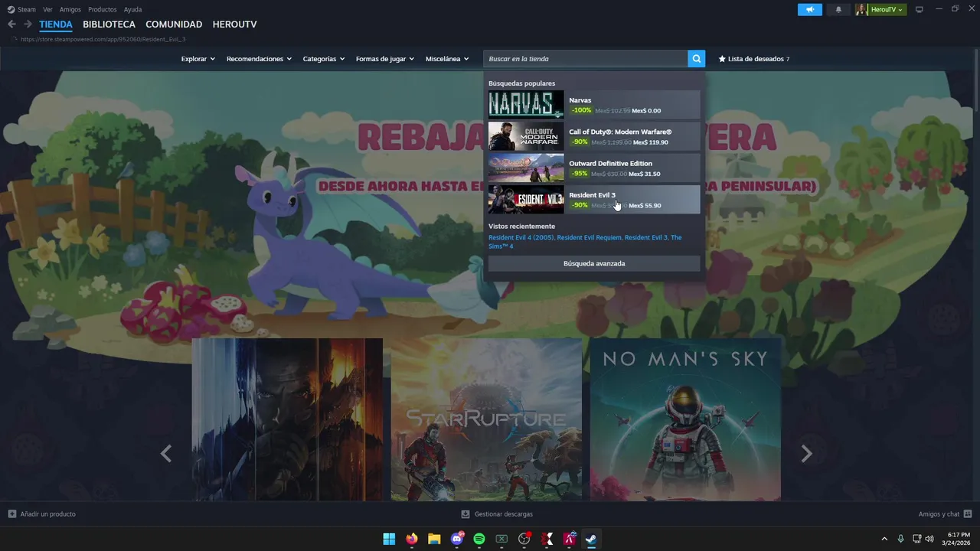Click the microphone tray icon
The width and height of the screenshot is (980, 551).
click(901, 539)
